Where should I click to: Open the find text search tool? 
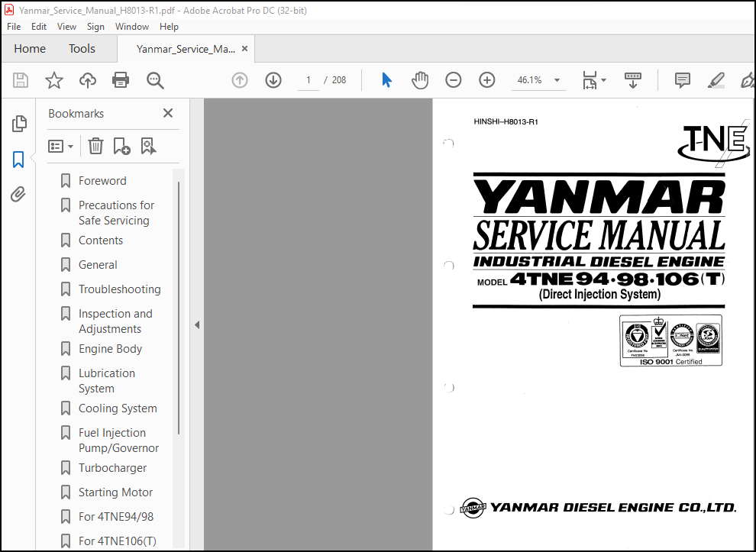point(155,80)
